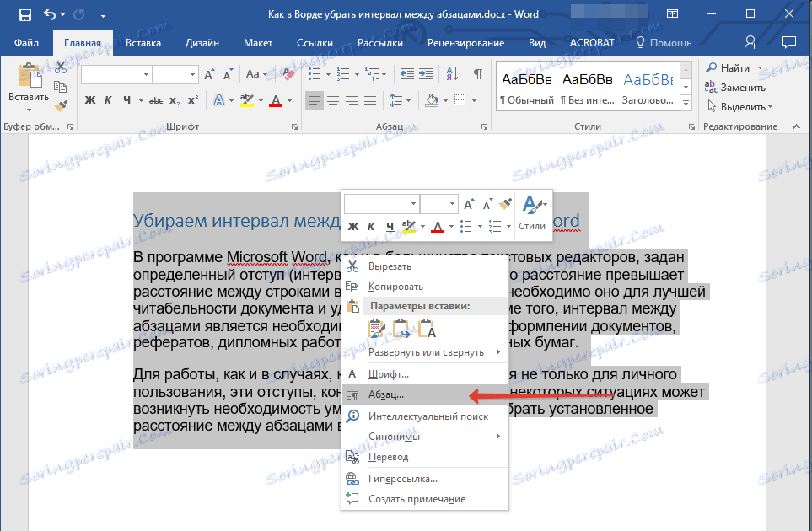
Task: Toggle Justify alignment in ribbon
Action: coord(370,100)
